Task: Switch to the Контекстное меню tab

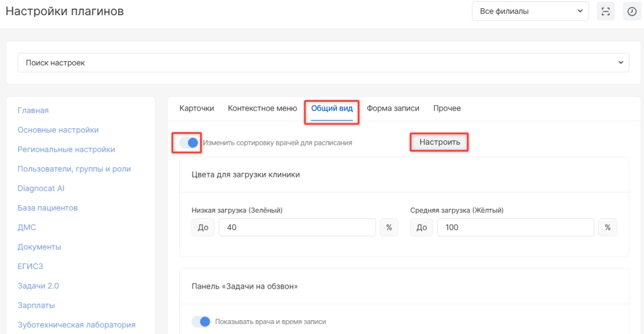Action: pyautogui.click(x=262, y=108)
